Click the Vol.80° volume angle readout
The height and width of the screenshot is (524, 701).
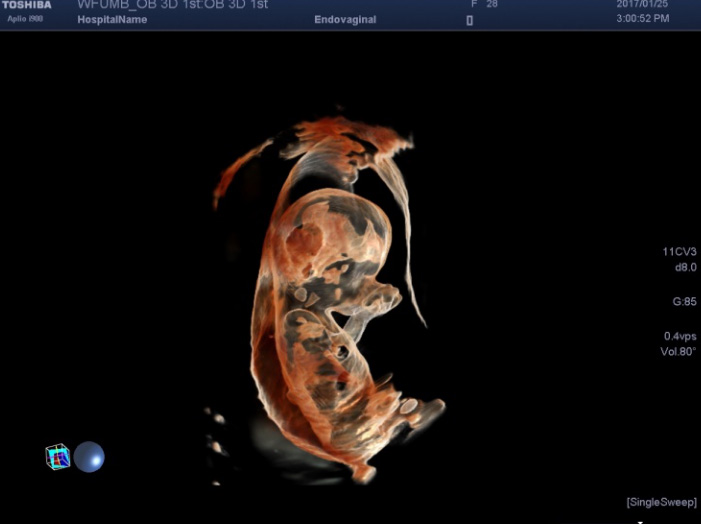pyautogui.click(x=679, y=352)
